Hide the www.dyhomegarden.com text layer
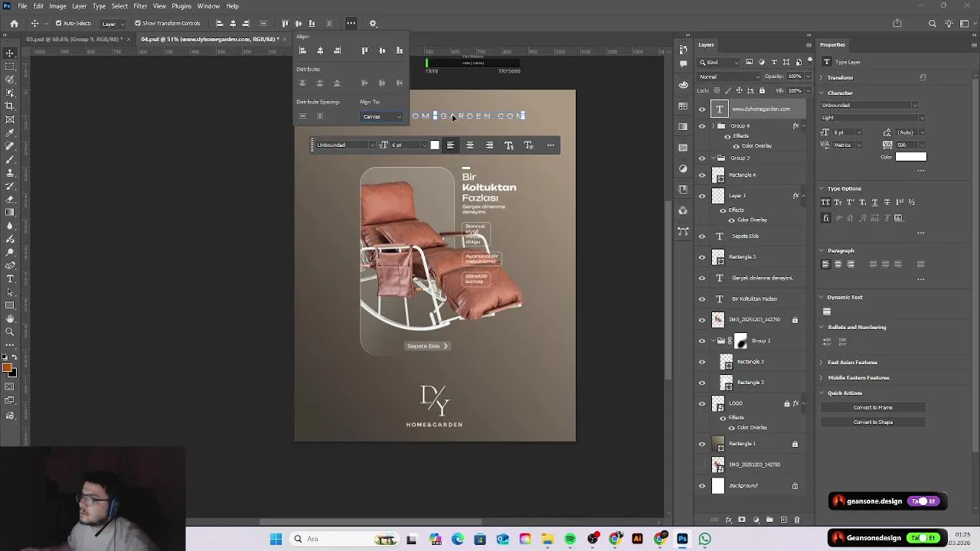 click(x=702, y=109)
